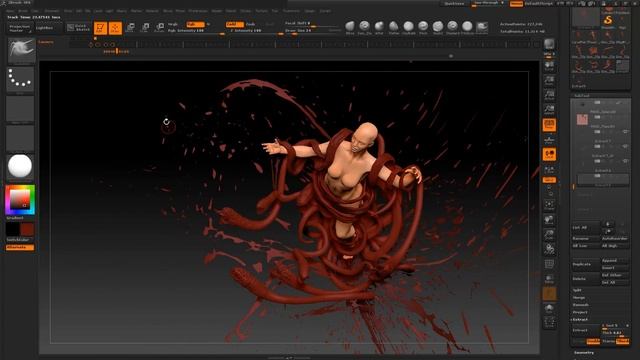
Task: Pick the ClayBuildup brush
Action: (409, 28)
